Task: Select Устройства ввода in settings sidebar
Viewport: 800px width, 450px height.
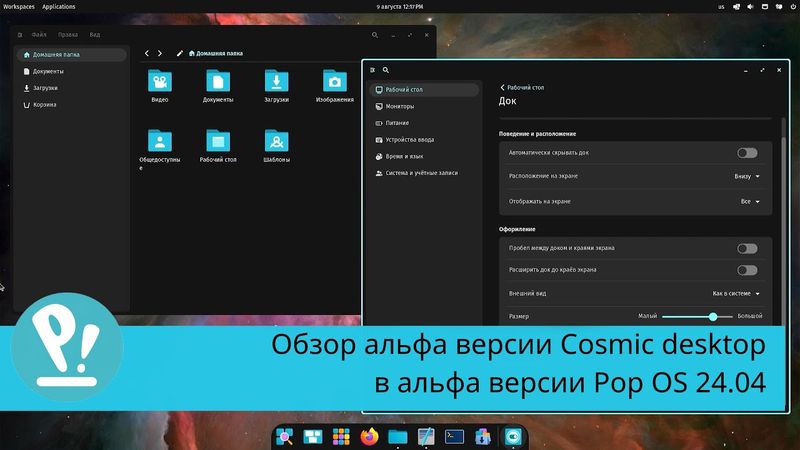Action: pyautogui.click(x=424, y=140)
